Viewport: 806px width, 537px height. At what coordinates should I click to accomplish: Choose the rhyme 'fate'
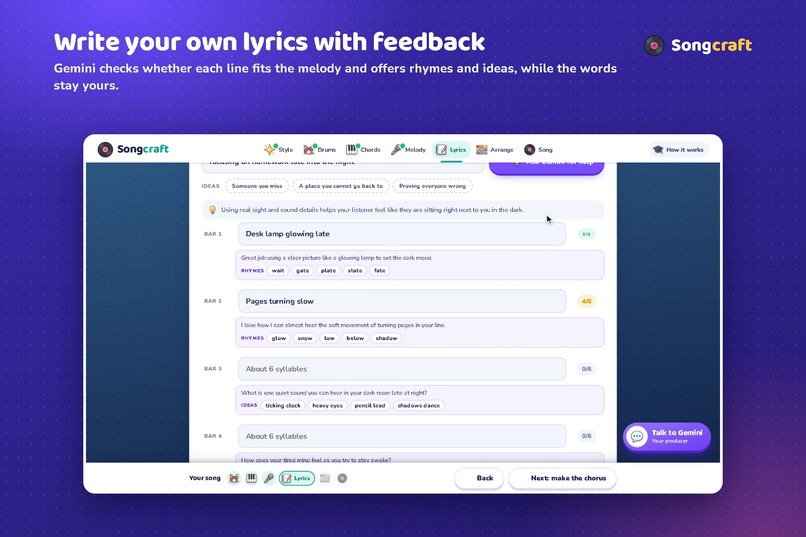[x=379, y=271]
